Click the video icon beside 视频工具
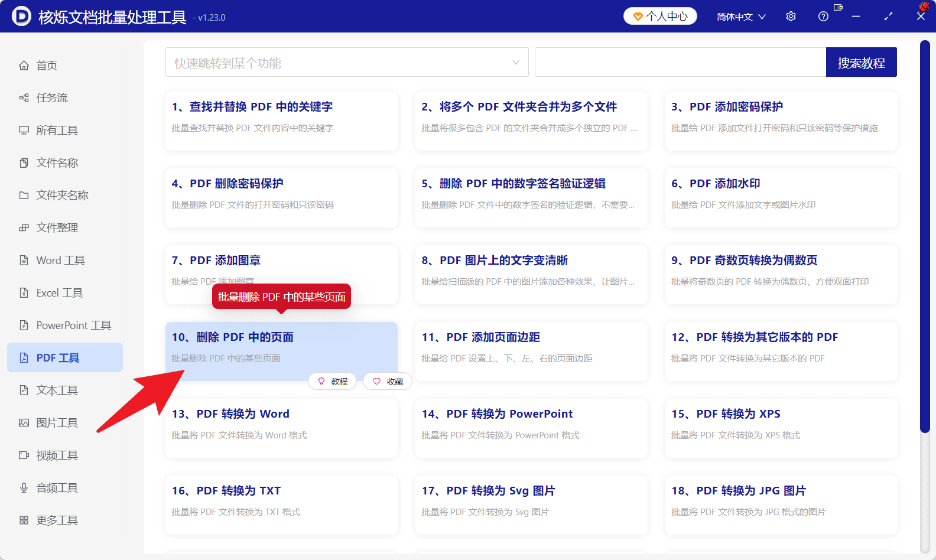The width and height of the screenshot is (936, 560). click(24, 455)
